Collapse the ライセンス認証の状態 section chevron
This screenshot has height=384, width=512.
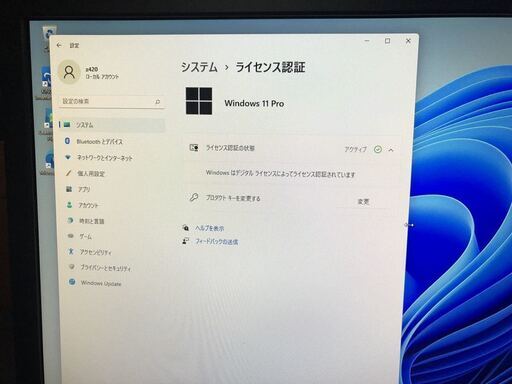click(x=391, y=150)
